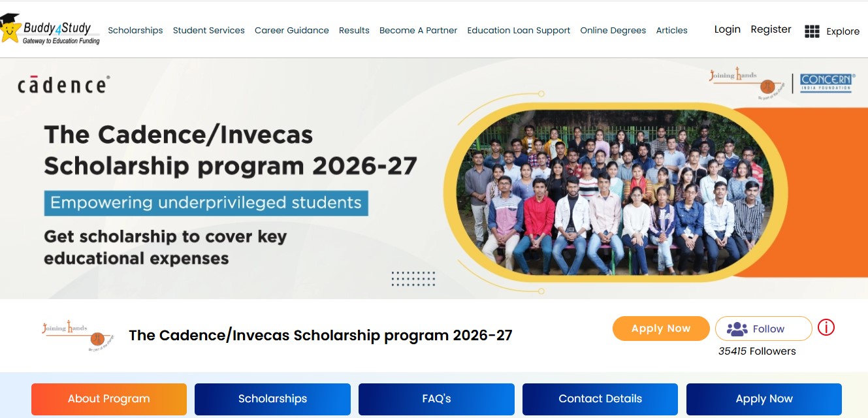Image resolution: width=868 pixels, height=418 pixels.
Task: Switch to the FAQ's tab
Action: 436,398
